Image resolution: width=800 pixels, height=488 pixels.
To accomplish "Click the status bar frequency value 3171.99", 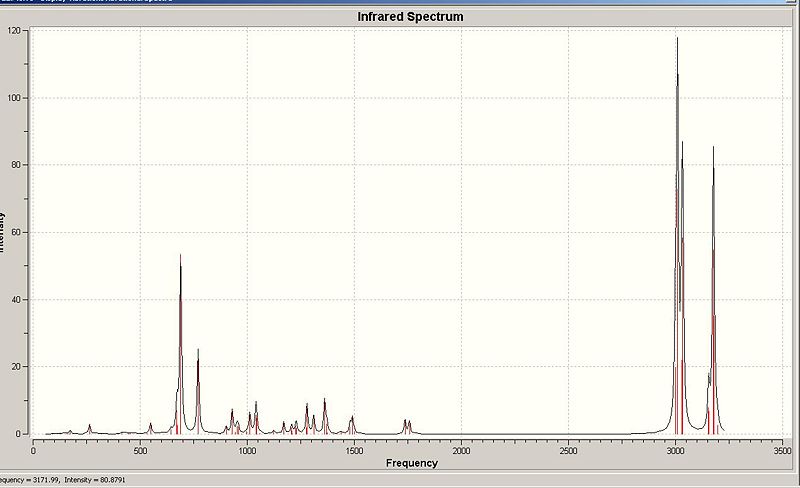I will (x=47, y=480).
